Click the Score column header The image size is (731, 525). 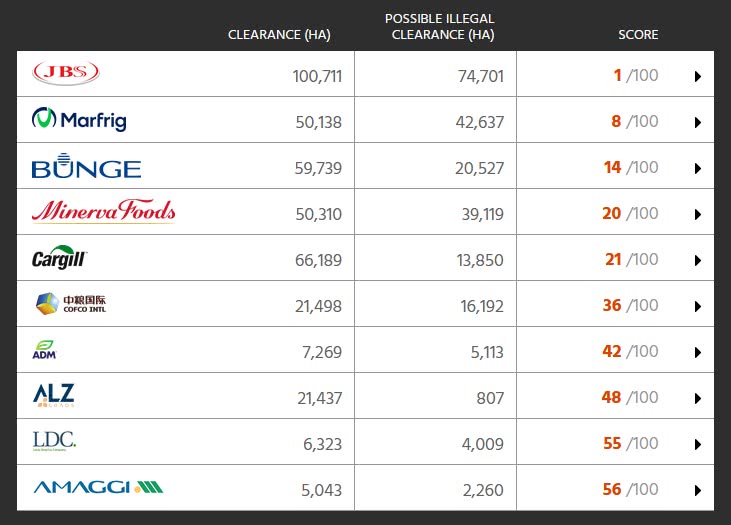coord(638,35)
